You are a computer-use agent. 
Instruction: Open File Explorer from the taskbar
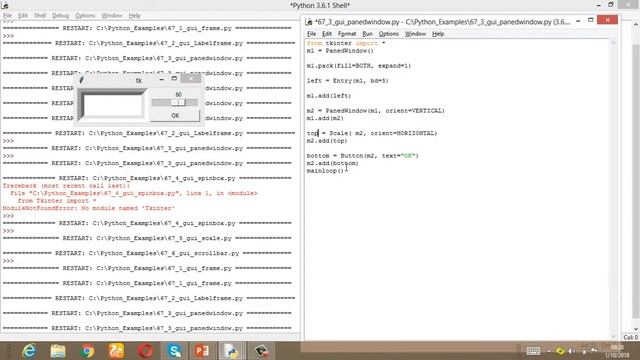click(58, 351)
